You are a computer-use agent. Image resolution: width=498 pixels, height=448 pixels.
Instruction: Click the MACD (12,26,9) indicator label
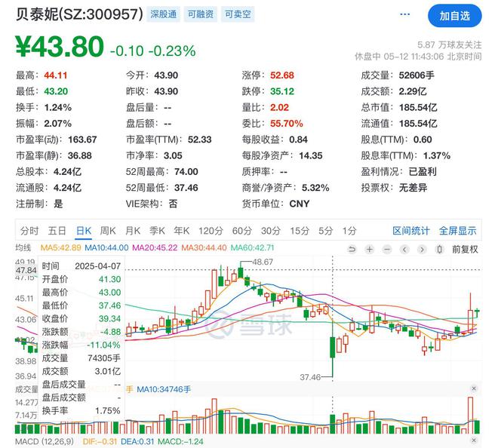click(x=45, y=441)
